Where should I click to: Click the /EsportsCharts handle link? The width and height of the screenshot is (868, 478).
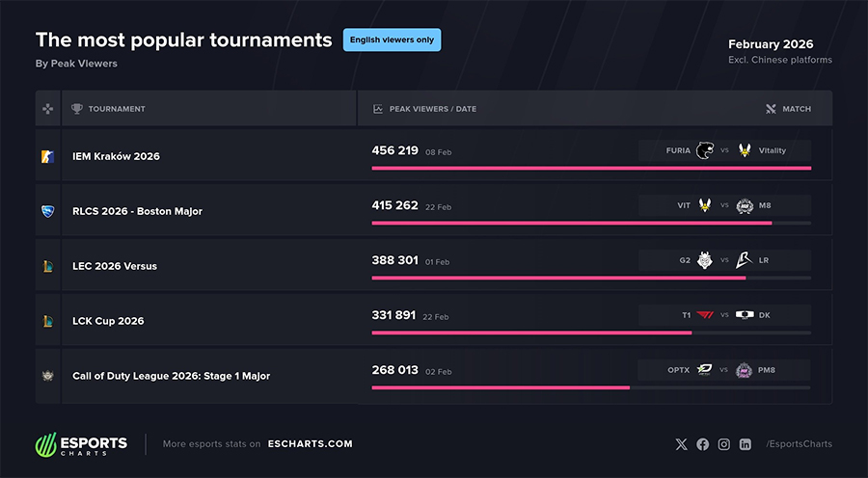[799, 444]
